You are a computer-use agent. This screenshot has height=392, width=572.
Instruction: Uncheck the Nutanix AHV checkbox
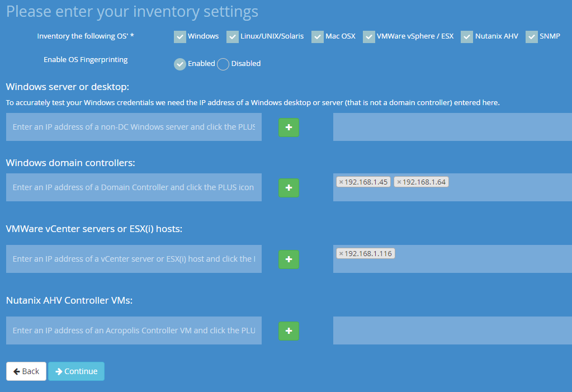click(x=466, y=36)
